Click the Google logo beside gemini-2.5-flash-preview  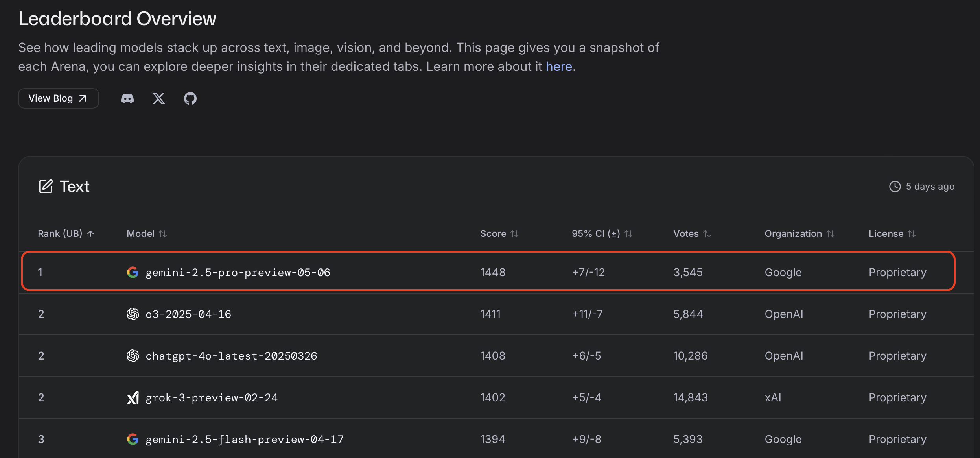(x=133, y=439)
